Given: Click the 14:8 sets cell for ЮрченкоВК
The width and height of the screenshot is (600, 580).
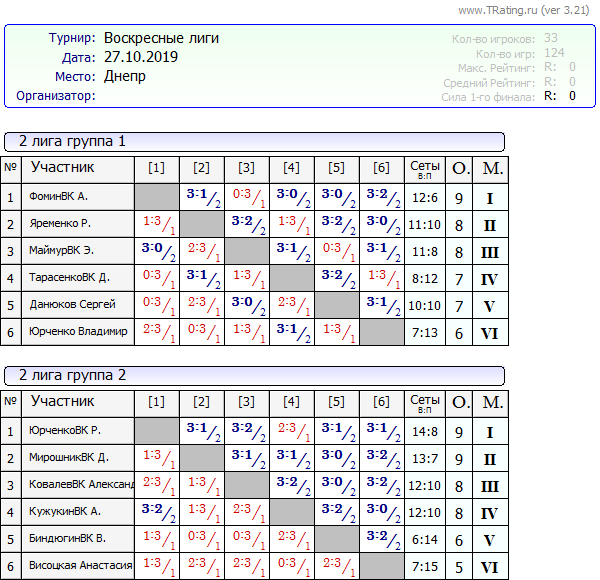Looking at the screenshot, I should coord(424,432).
